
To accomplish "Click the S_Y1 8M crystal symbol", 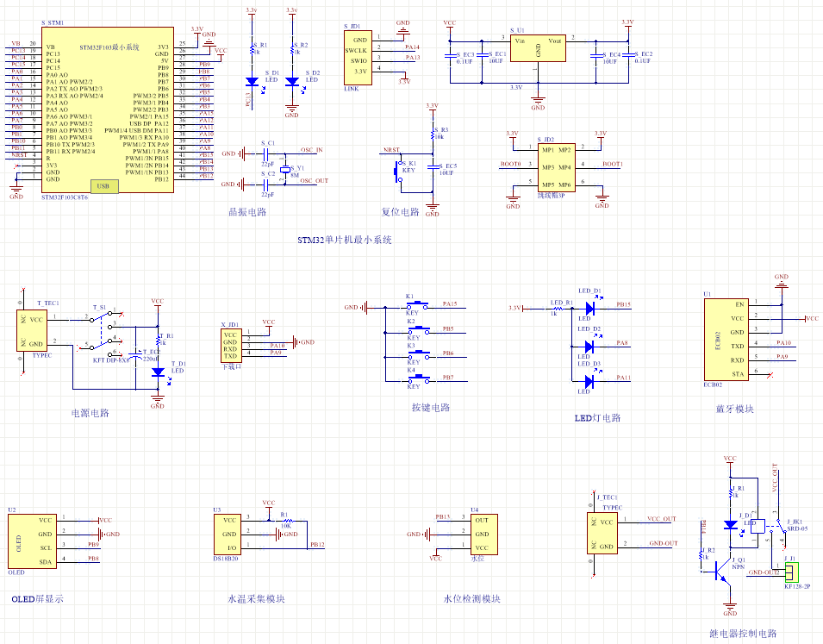I will tap(285, 170).
